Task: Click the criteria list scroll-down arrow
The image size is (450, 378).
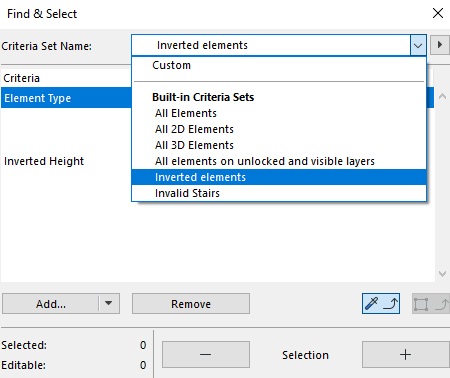Action: (442, 274)
